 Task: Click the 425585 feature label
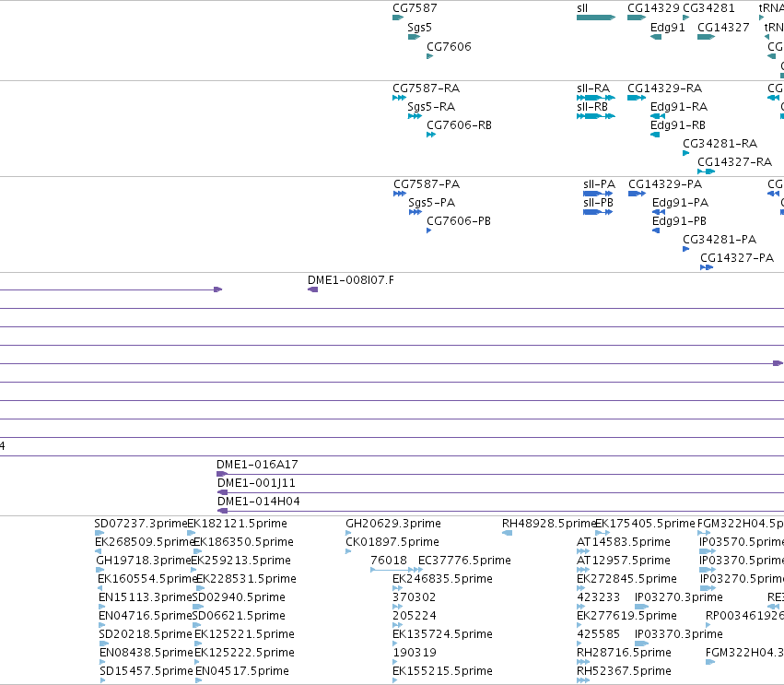[598, 634]
